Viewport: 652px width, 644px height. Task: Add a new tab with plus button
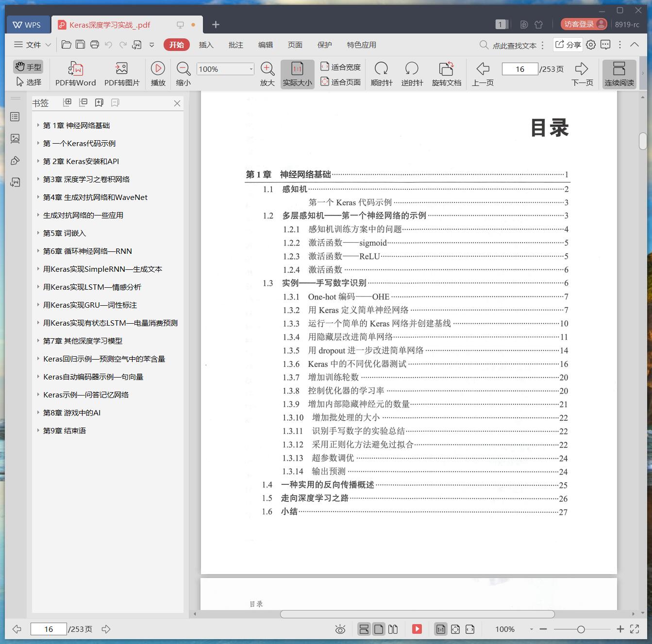[x=216, y=24]
